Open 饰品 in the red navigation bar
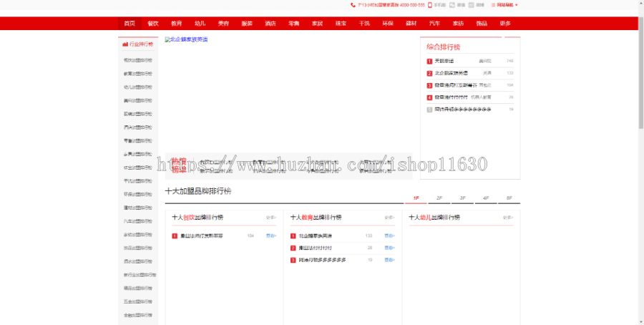644x325 pixels. point(482,24)
